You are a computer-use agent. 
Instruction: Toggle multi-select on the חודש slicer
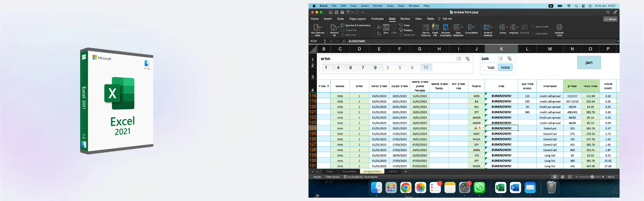(x=459, y=59)
